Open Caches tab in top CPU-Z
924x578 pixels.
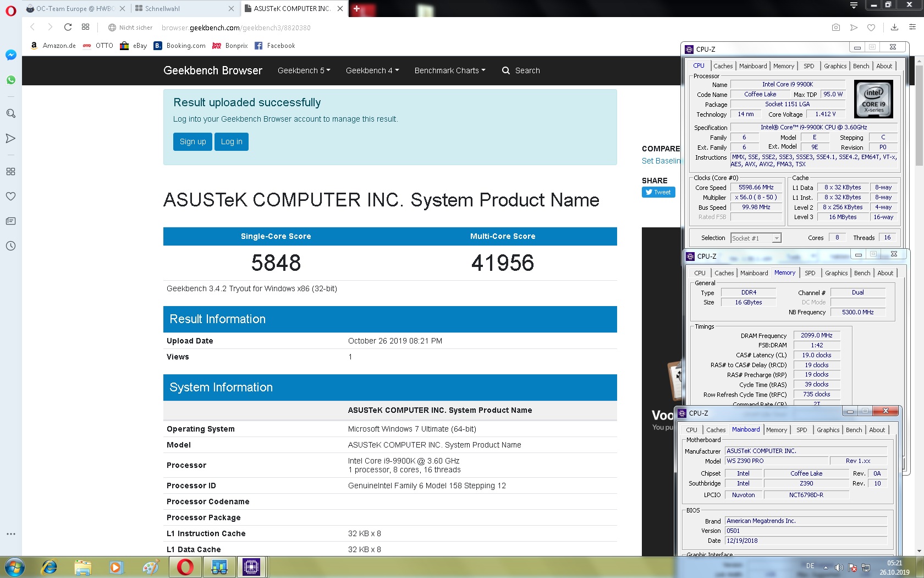pos(723,66)
